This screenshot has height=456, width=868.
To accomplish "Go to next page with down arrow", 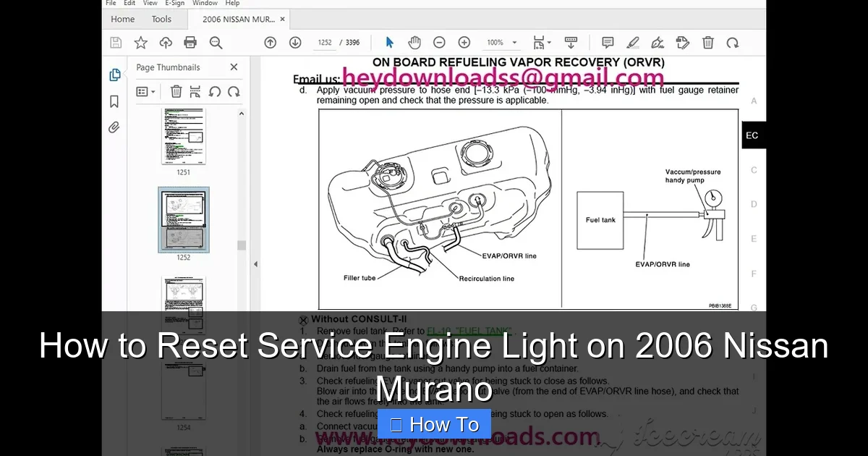I will [294, 42].
